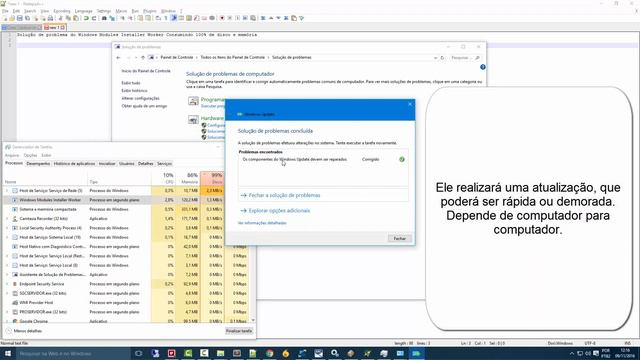Expand Endpoint Security Service process row

(x=7, y=284)
